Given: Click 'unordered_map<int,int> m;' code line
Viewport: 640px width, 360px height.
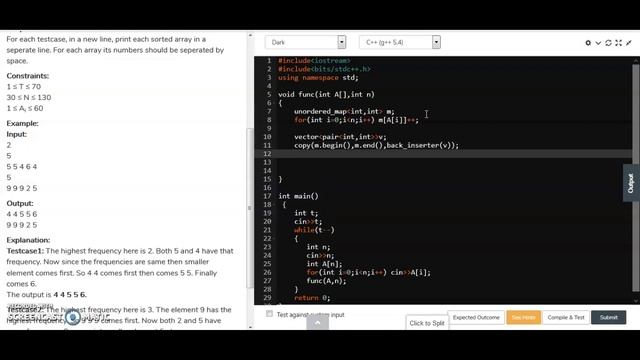Looking at the screenshot, I should 344,111.
